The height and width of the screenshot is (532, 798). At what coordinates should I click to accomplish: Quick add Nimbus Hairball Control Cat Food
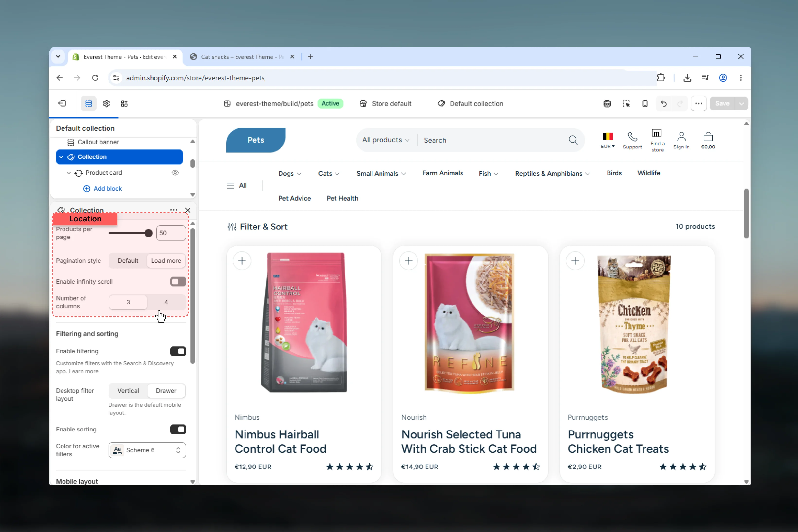point(242,261)
